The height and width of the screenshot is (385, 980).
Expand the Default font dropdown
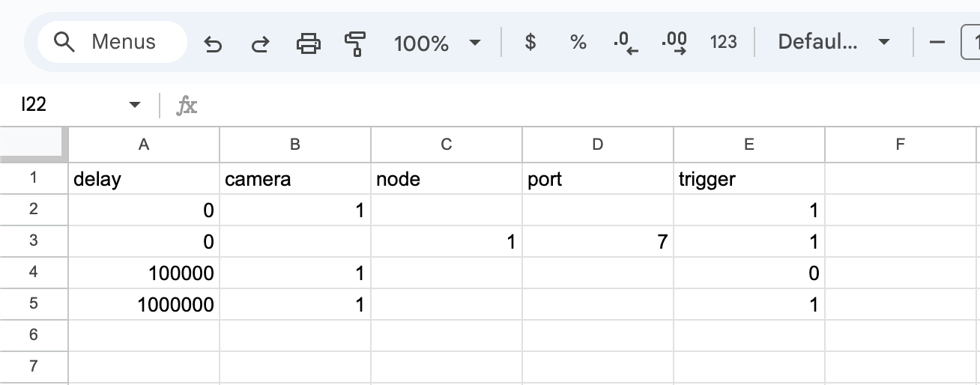(x=833, y=43)
